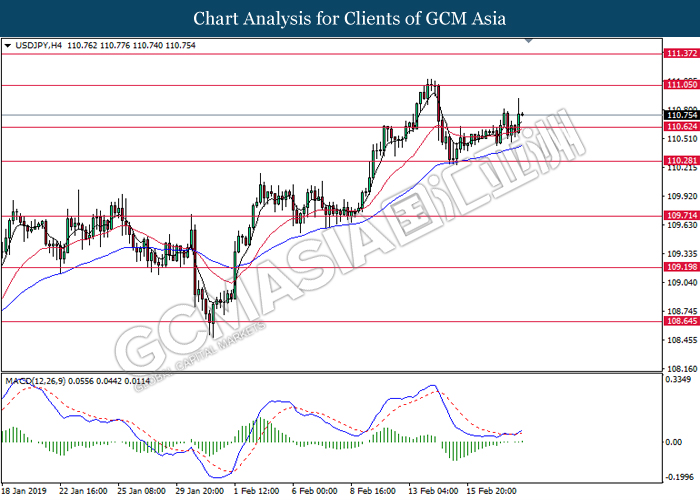Click the 6 Feb 00:00 time label

(x=315, y=491)
